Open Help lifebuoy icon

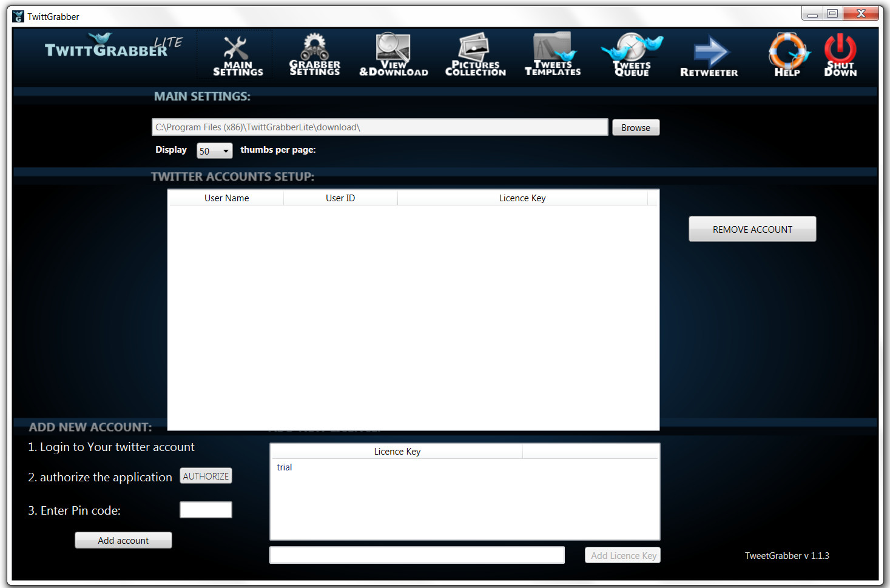[787, 55]
